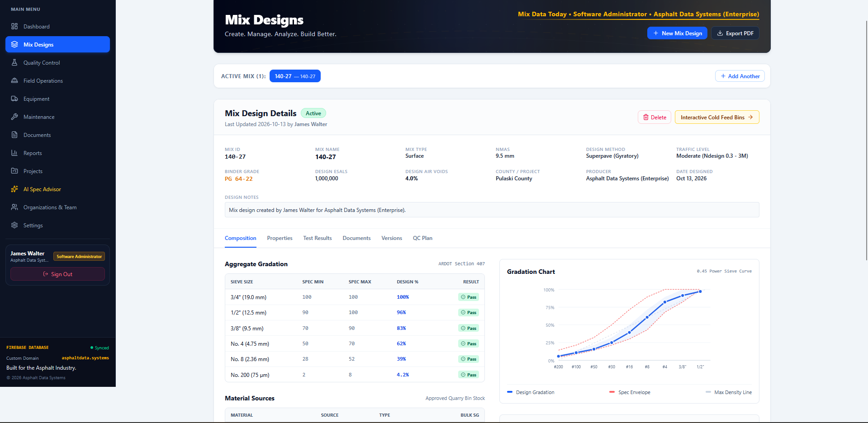Switch to the Properties tab
Image resolution: width=868 pixels, height=423 pixels.
click(280, 238)
